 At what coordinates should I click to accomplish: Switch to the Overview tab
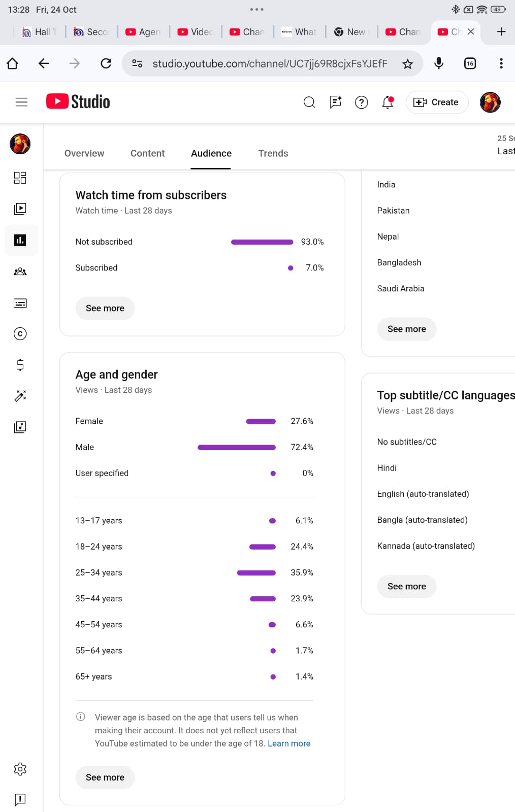tap(84, 153)
